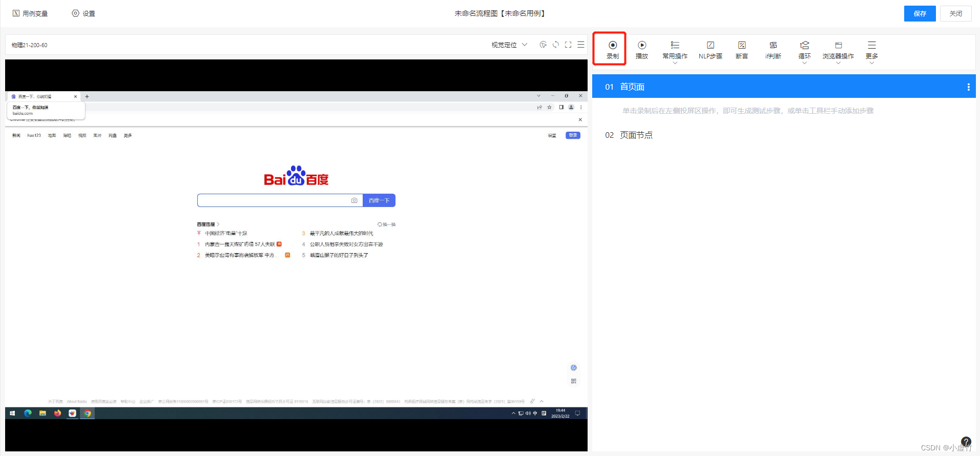This screenshot has height=456, width=980.
Task: Click the new tab plus icon in Chrome
Action: point(87,96)
